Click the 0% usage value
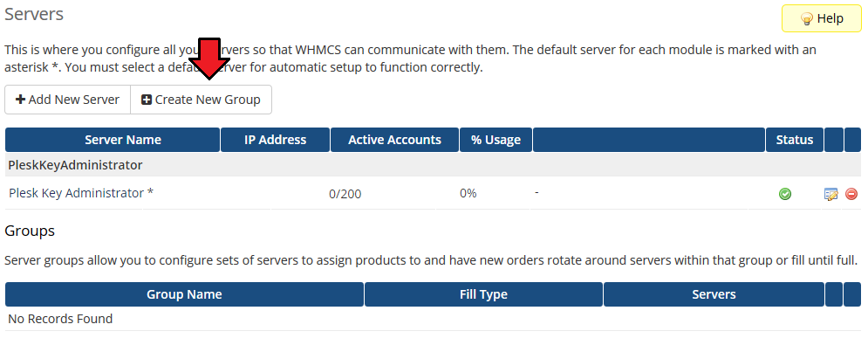 468,193
